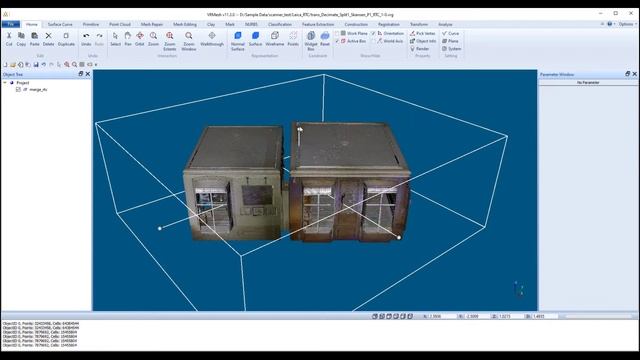Screen dimensions: 640x360
Task: Toggle the World Axis checkbox
Action: click(373, 41)
